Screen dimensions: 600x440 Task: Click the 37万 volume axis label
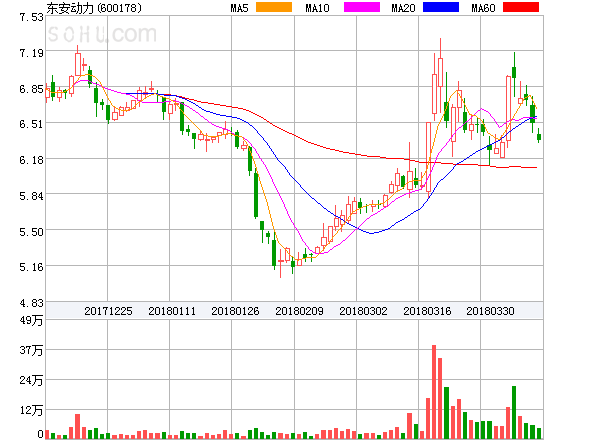31,350
